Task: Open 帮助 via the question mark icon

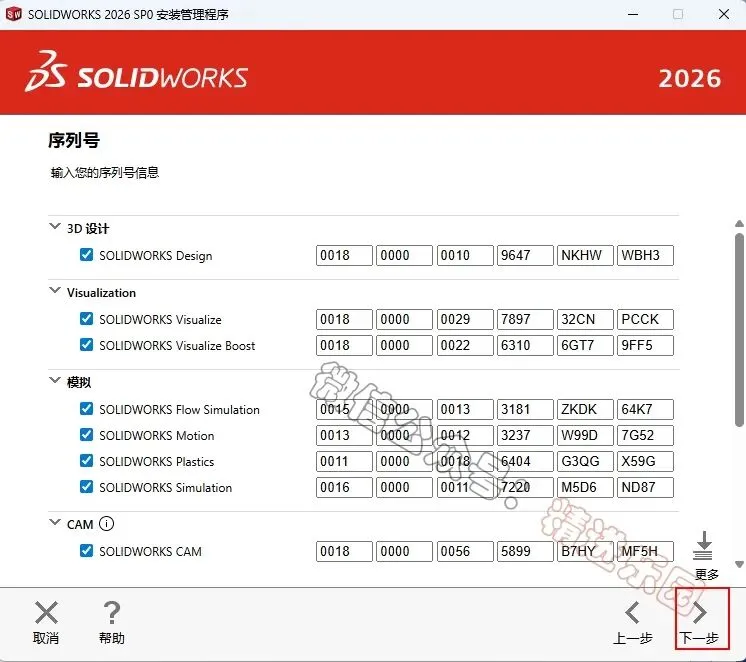Action: [x=112, y=613]
